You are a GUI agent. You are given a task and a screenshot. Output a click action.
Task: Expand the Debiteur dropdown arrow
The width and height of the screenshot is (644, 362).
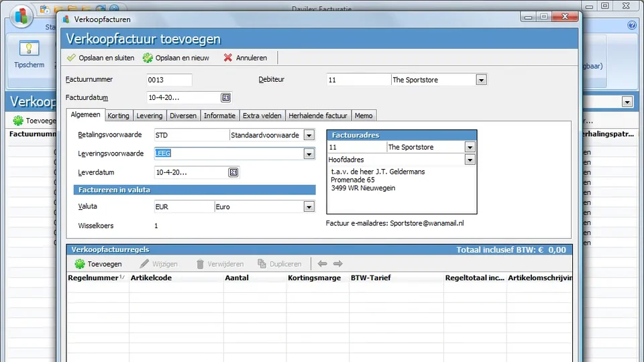482,80
